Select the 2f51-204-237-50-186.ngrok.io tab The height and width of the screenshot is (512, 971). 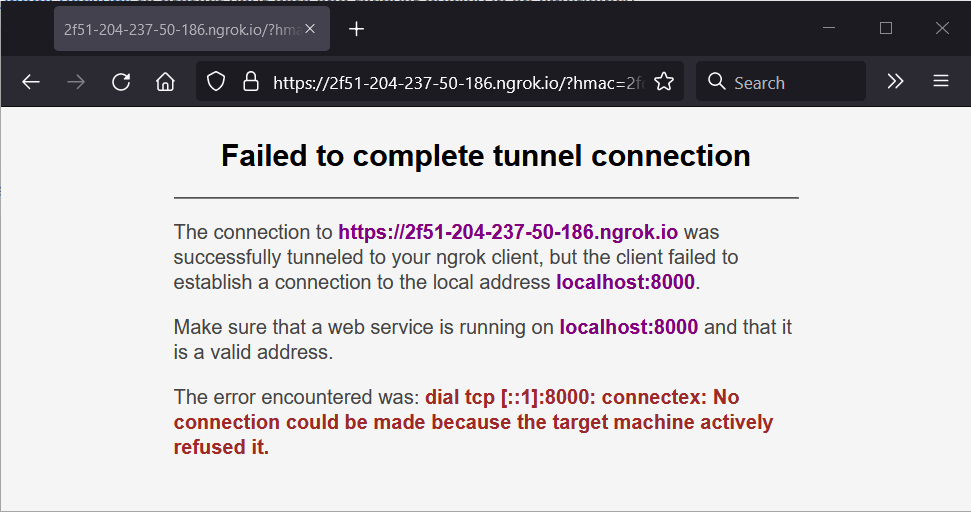180,29
